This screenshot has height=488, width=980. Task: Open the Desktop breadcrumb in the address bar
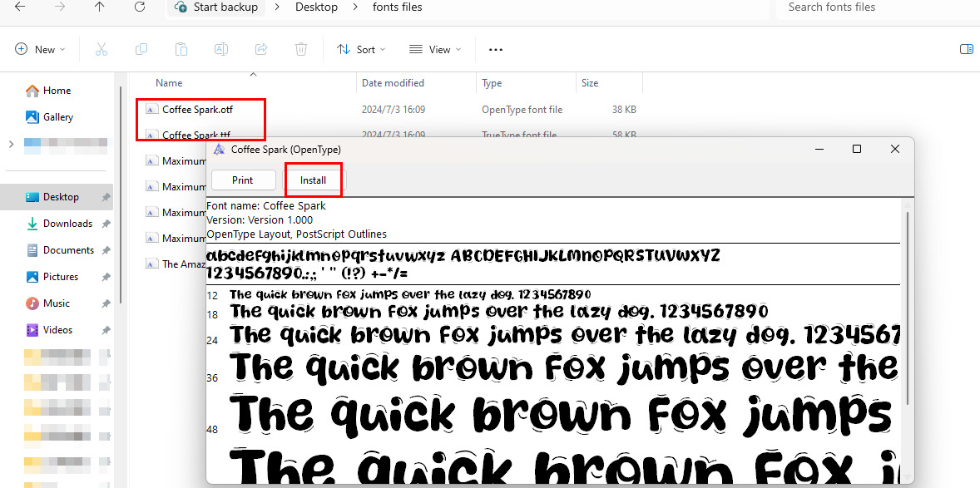tap(316, 7)
